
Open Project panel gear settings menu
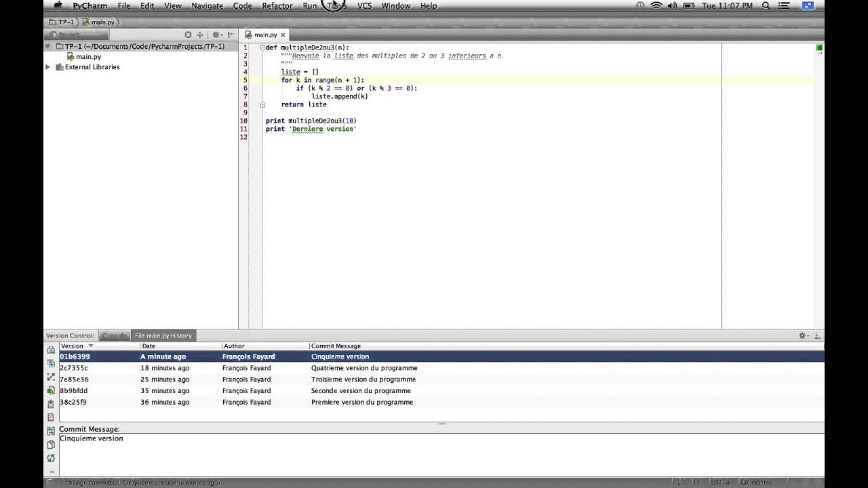(x=217, y=35)
